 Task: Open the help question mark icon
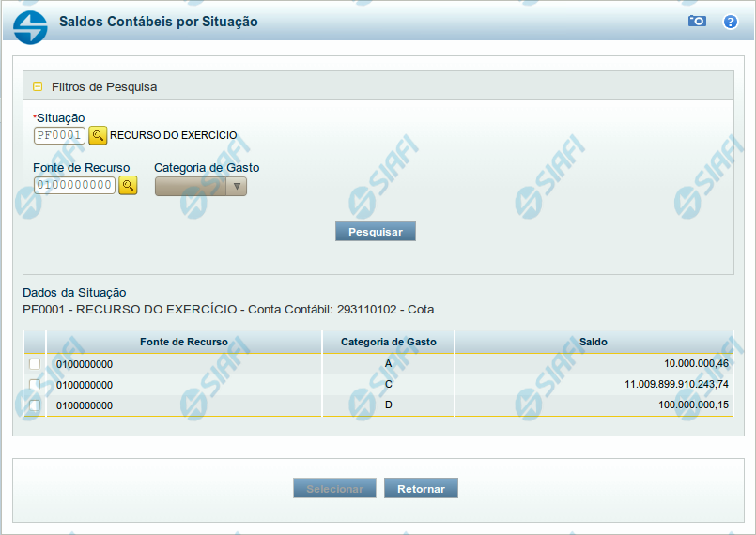[x=730, y=21]
